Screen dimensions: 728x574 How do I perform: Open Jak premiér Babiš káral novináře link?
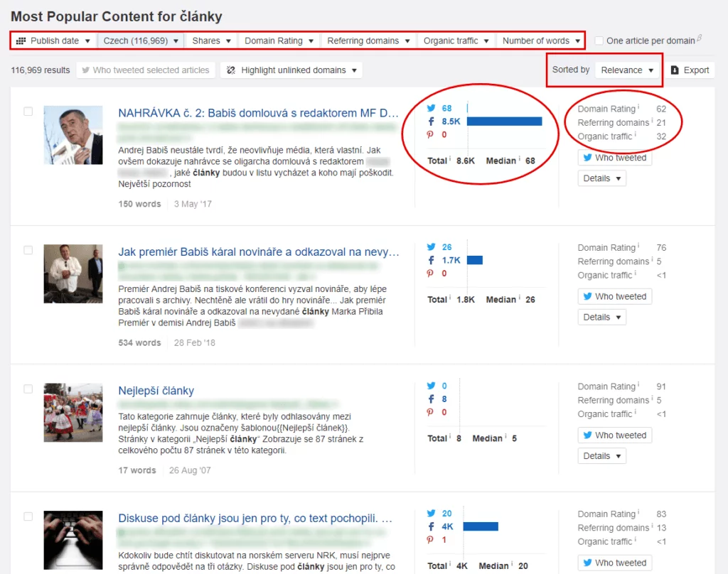tap(259, 252)
